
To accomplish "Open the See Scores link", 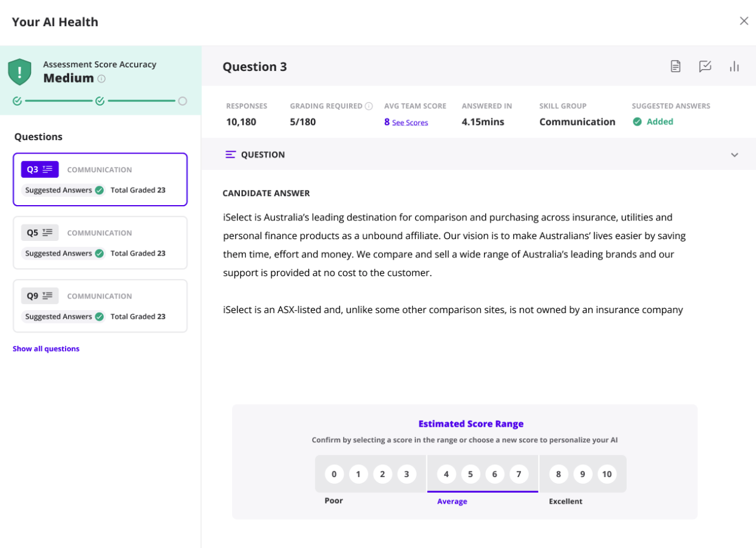I will tap(410, 123).
